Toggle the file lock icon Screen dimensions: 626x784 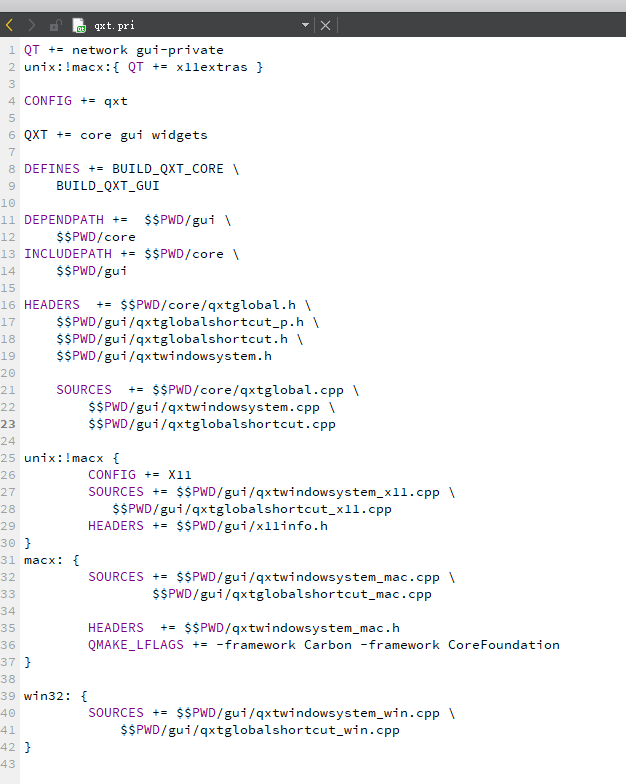click(56, 25)
